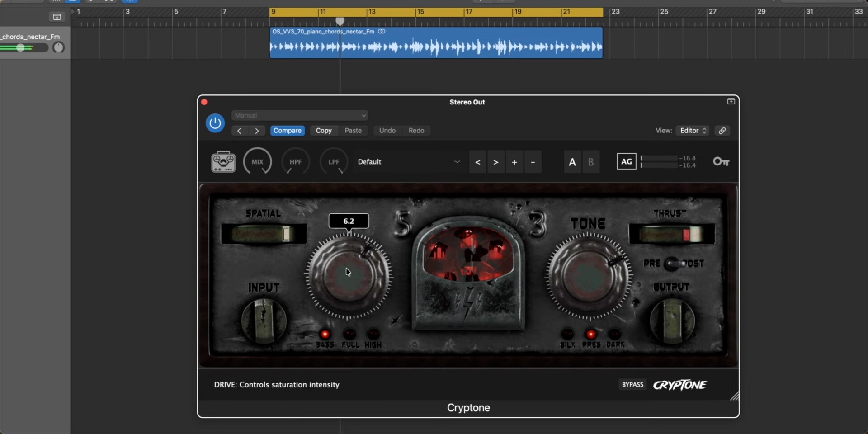Click the link chain icon
868x434 pixels.
point(722,131)
